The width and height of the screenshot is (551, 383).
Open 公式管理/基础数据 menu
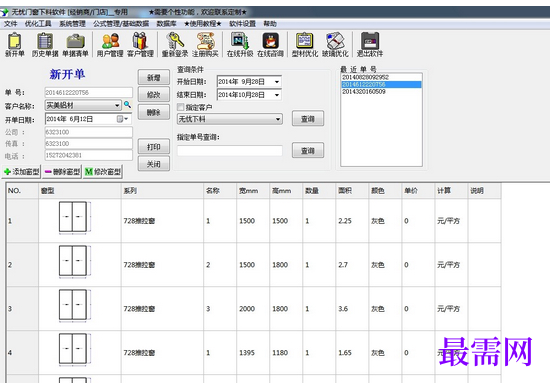pyautogui.click(x=121, y=24)
